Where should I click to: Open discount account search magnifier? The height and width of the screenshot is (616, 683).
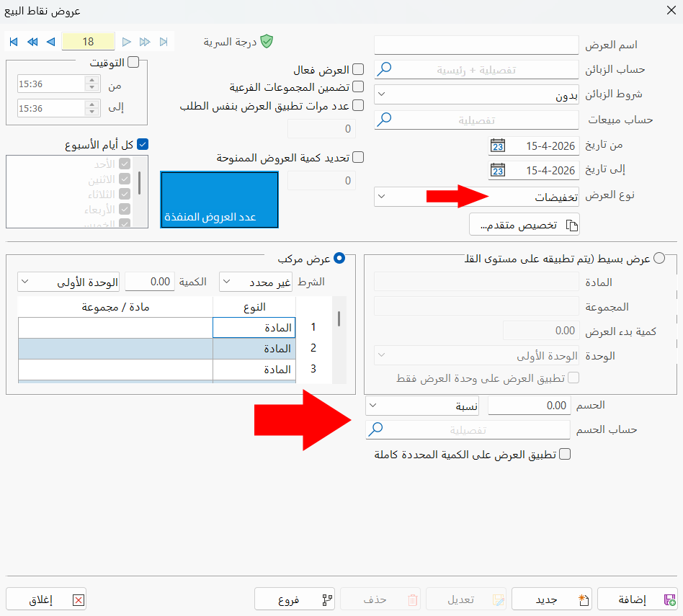coord(375,429)
